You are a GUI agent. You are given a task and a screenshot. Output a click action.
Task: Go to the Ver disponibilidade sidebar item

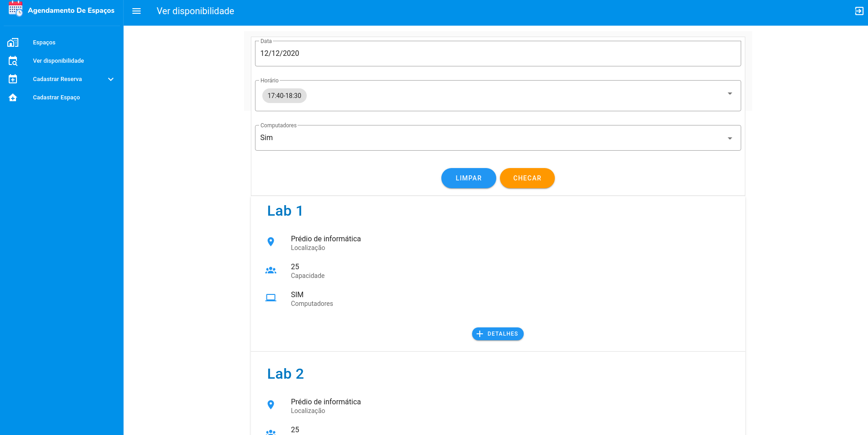click(x=62, y=61)
